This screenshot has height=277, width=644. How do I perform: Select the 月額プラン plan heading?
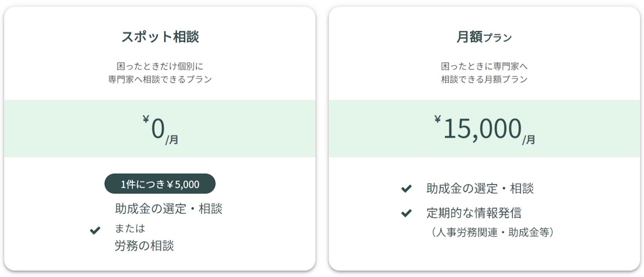coord(484,37)
